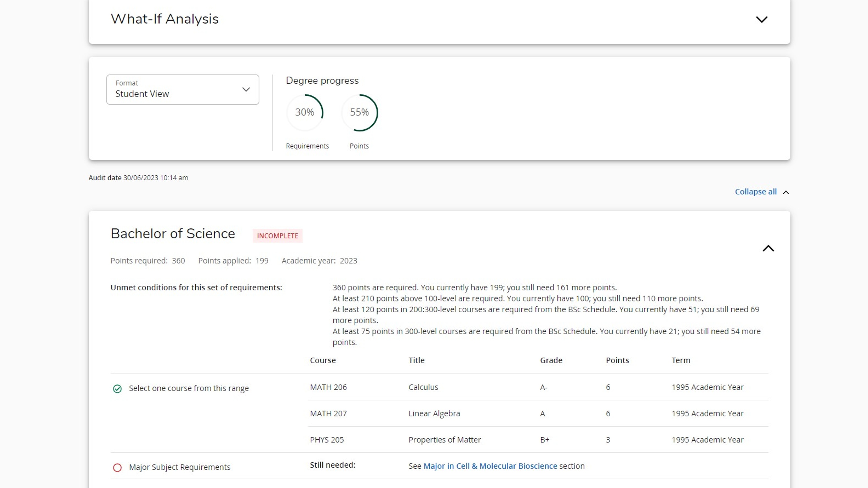Click the 30% Requirements progress circle
The height and width of the screenshot is (488, 868).
point(305,113)
